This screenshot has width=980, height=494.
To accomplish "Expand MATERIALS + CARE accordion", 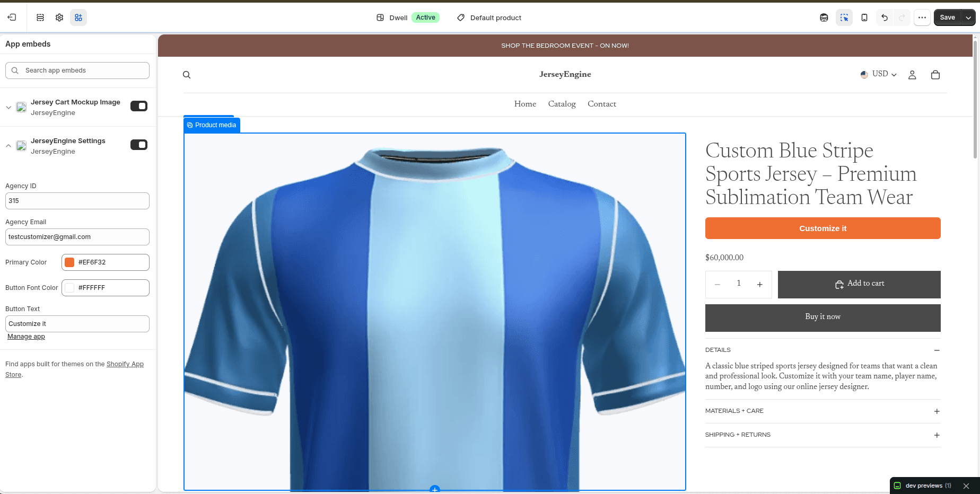I will pos(823,411).
